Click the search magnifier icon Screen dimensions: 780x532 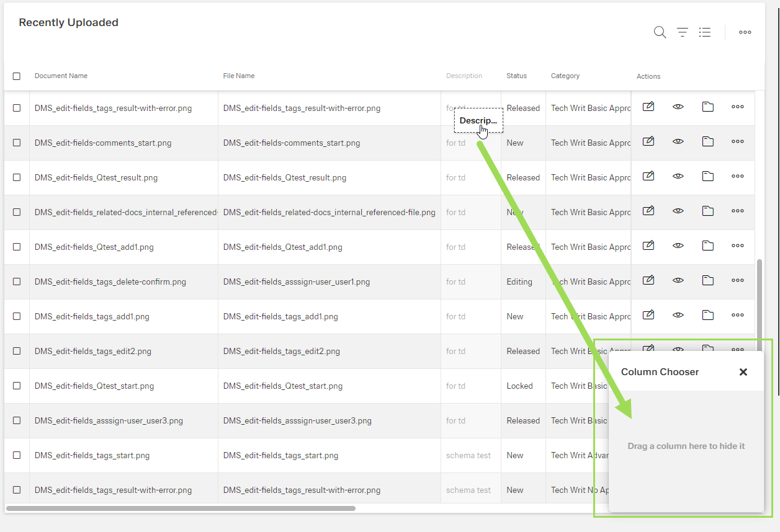[660, 32]
